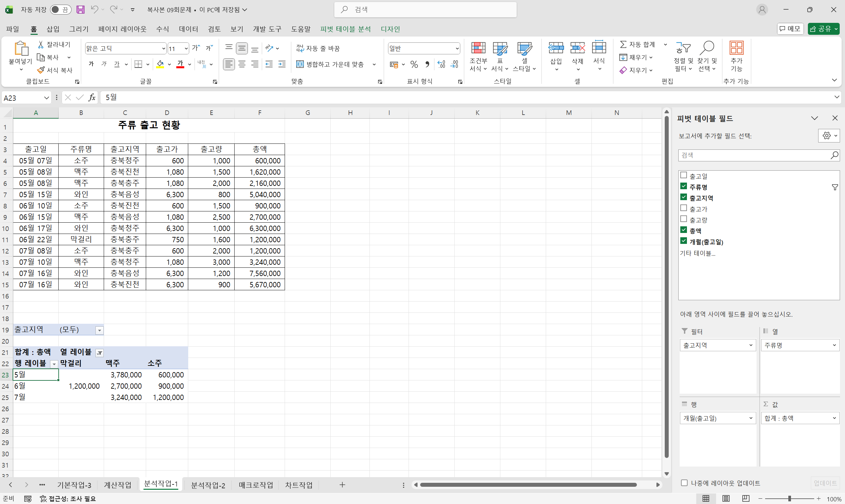Screen dimensions: 845x504
Task: Open the 피벗 테이블 분석 ribbon tab
Action: (345, 29)
